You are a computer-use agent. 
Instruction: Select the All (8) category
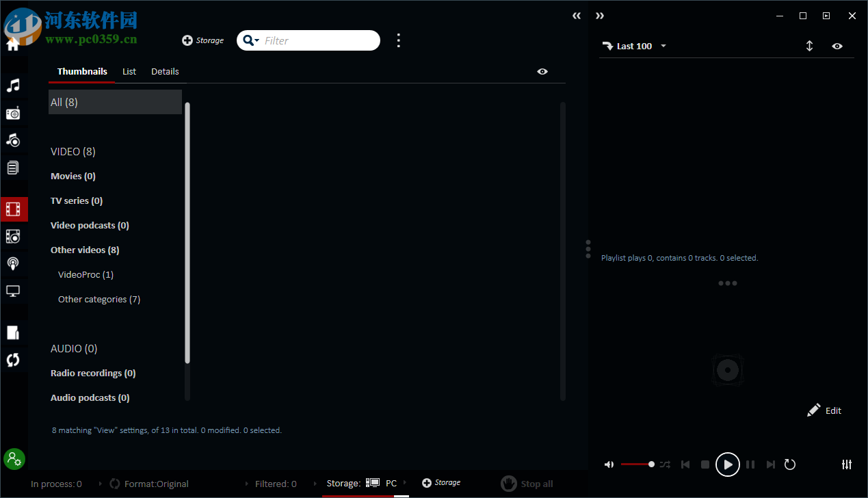[115, 102]
